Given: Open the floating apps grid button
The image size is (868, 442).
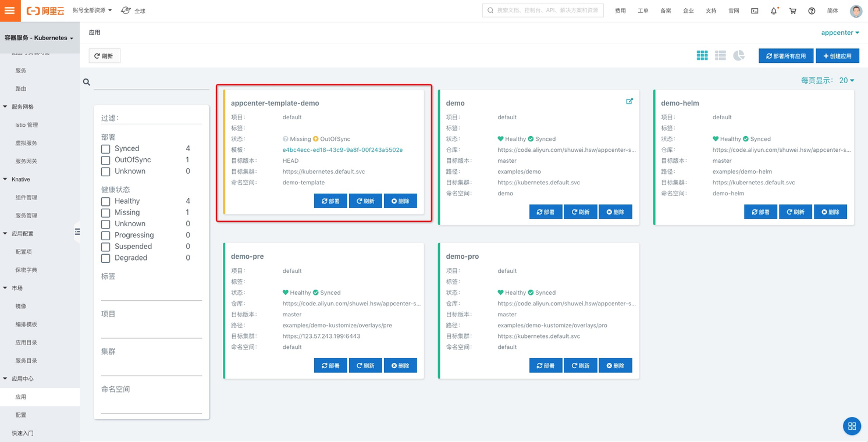Looking at the screenshot, I should (x=852, y=426).
